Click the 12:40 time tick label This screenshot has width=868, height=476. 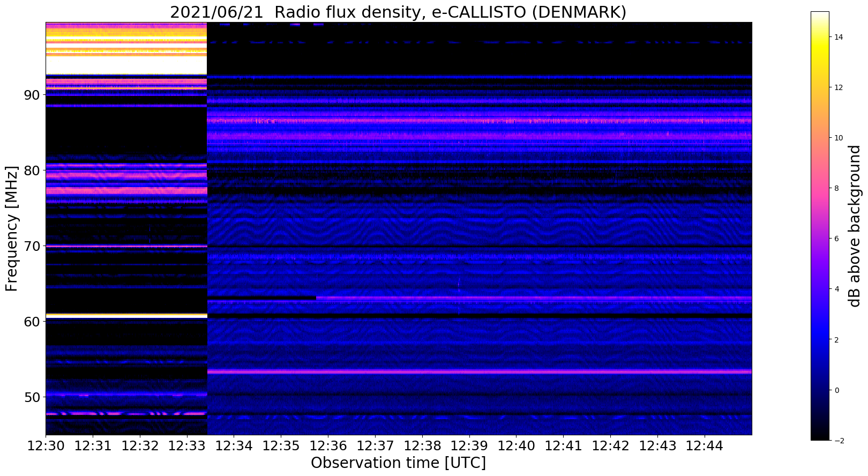(x=517, y=446)
